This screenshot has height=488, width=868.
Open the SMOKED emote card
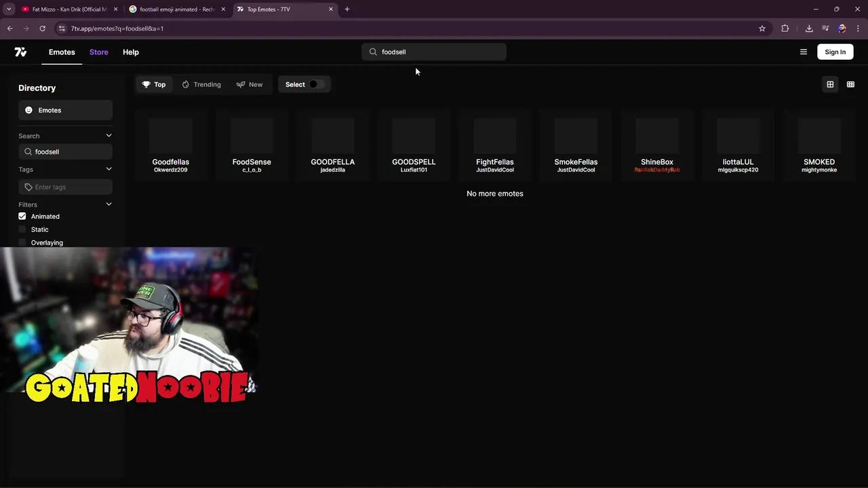819,145
